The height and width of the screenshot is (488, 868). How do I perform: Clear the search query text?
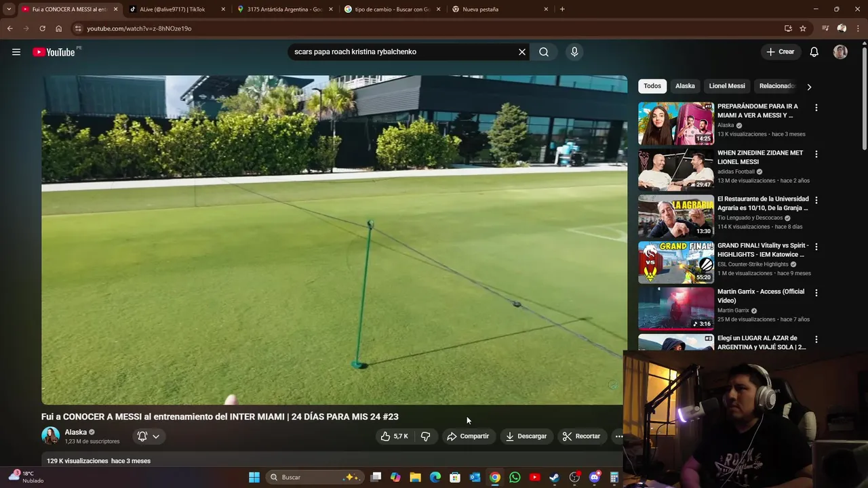coord(522,52)
